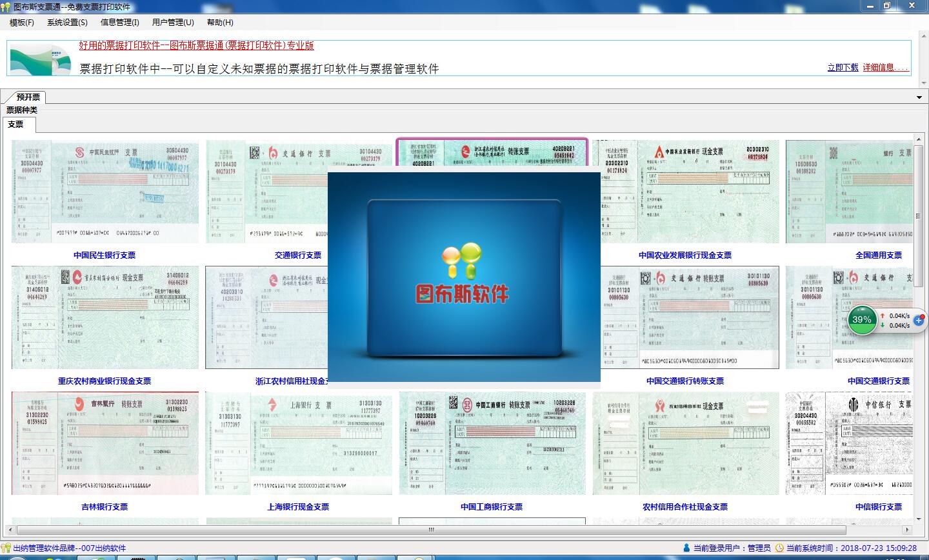Click the blue plus icon on floating widget
929x560 pixels.
click(919, 321)
